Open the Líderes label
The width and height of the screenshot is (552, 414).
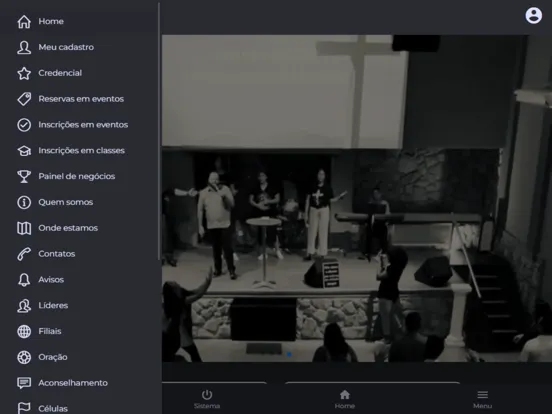53,306
